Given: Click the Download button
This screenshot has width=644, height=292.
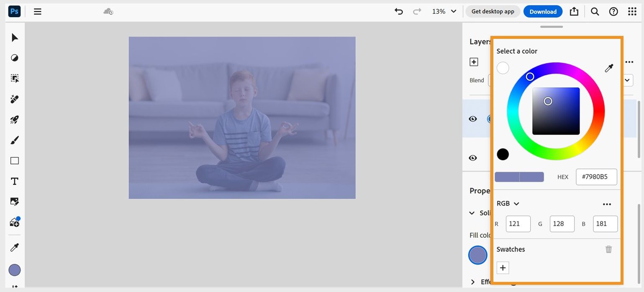Looking at the screenshot, I should (543, 11).
